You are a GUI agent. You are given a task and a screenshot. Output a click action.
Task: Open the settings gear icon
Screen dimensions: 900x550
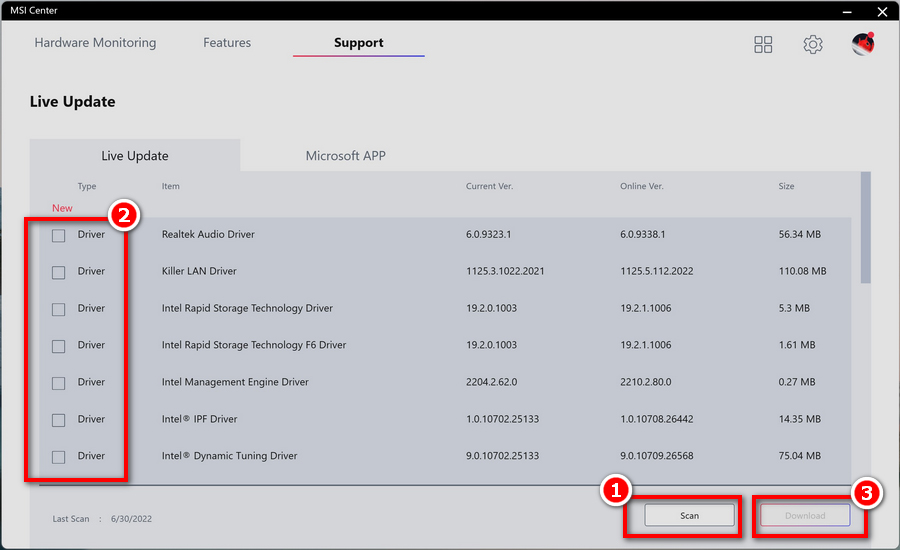(813, 44)
